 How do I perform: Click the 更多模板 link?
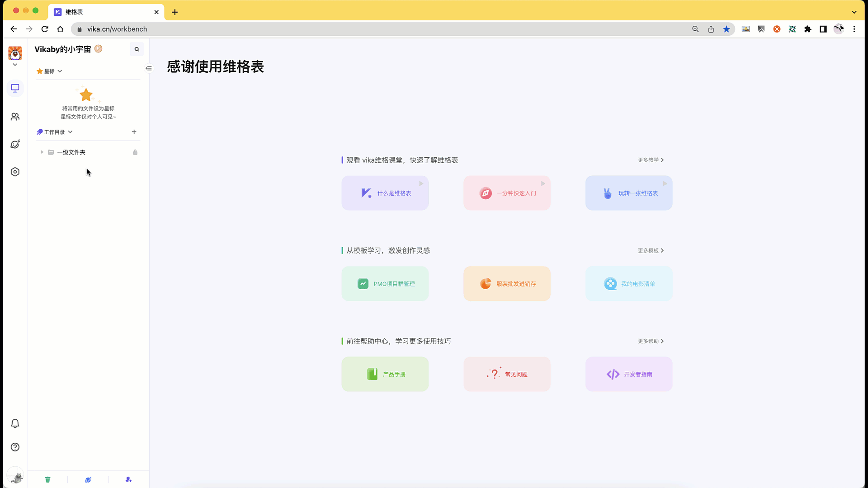point(651,250)
